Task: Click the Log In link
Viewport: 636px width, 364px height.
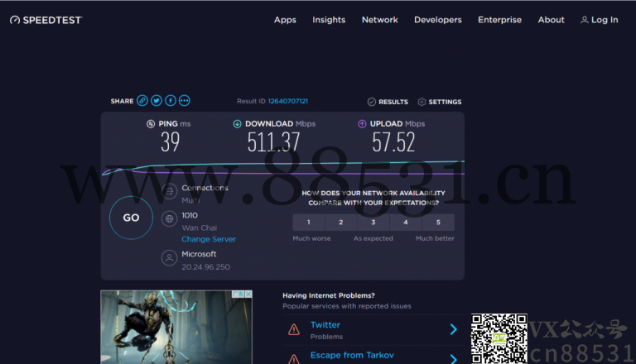Action: pyautogui.click(x=599, y=20)
